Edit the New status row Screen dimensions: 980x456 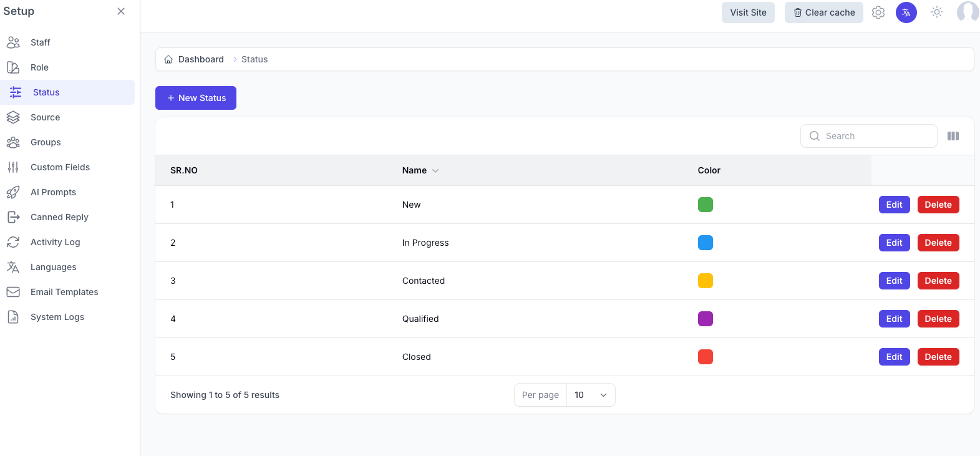[895, 205]
